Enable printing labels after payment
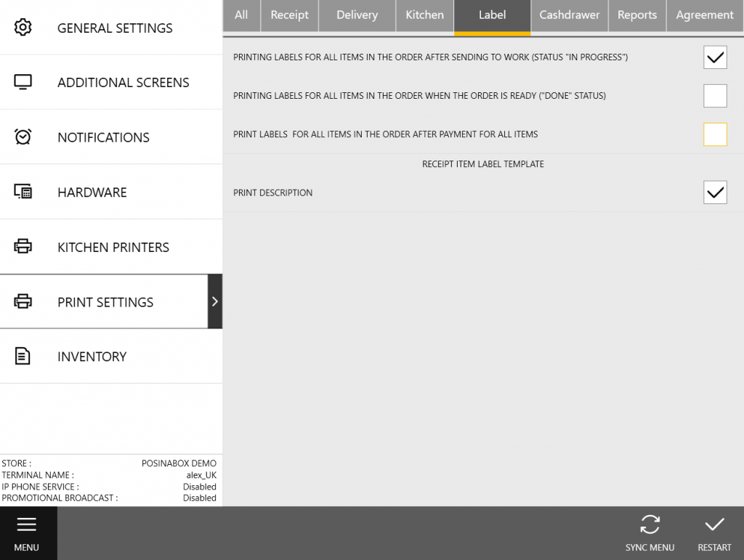This screenshot has width=744, height=560. coord(715,134)
